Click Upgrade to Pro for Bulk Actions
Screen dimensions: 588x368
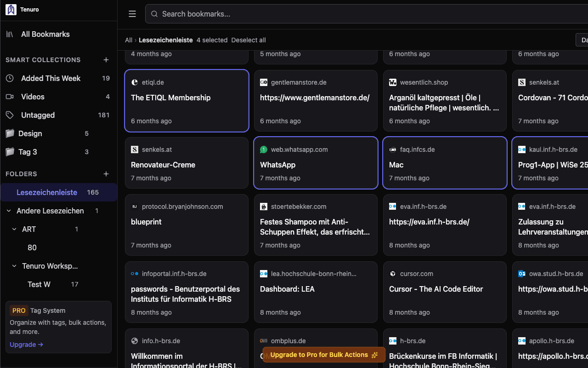[324, 355]
